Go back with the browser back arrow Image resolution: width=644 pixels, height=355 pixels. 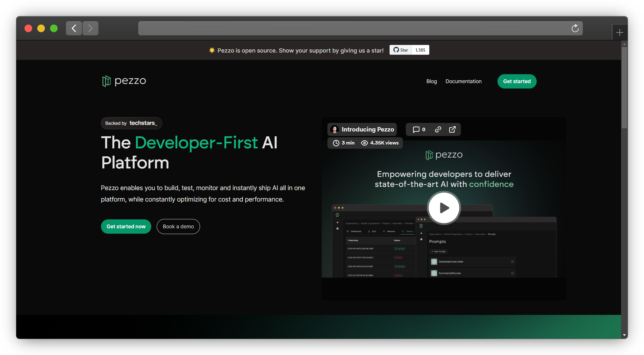click(74, 28)
